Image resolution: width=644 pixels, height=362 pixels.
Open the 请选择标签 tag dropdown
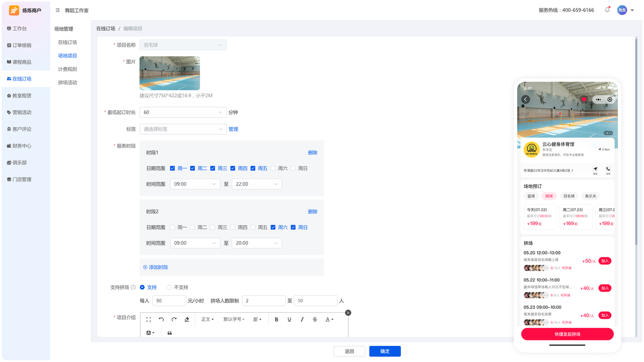(x=183, y=129)
